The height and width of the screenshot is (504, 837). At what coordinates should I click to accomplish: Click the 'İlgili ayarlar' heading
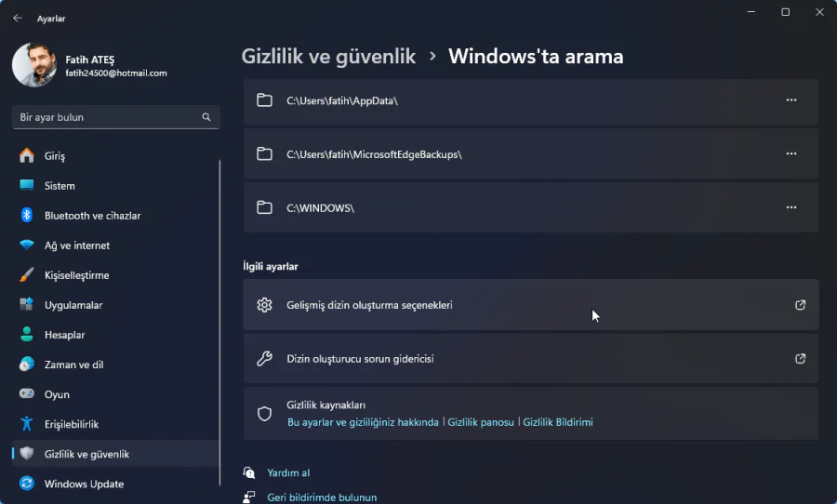(271, 267)
